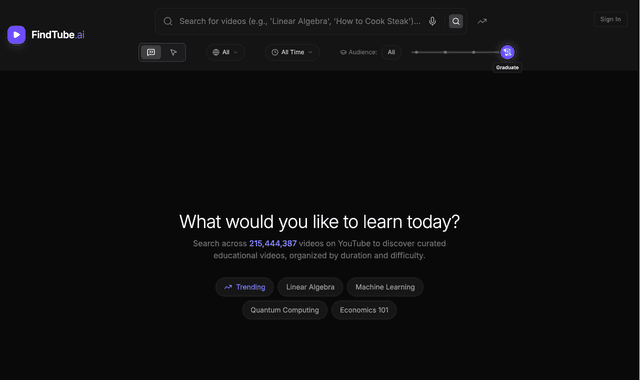Click the Audience All pill
The height and width of the screenshot is (380, 640).
pos(391,52)
